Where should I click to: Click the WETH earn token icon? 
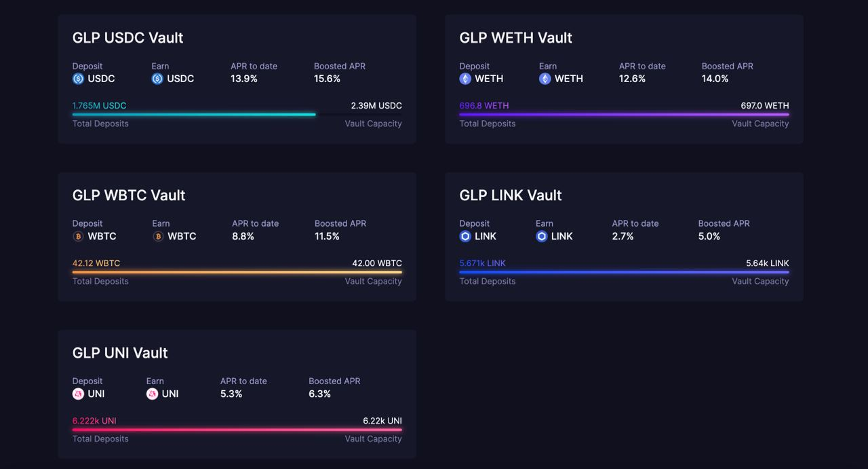pos(545,79)
